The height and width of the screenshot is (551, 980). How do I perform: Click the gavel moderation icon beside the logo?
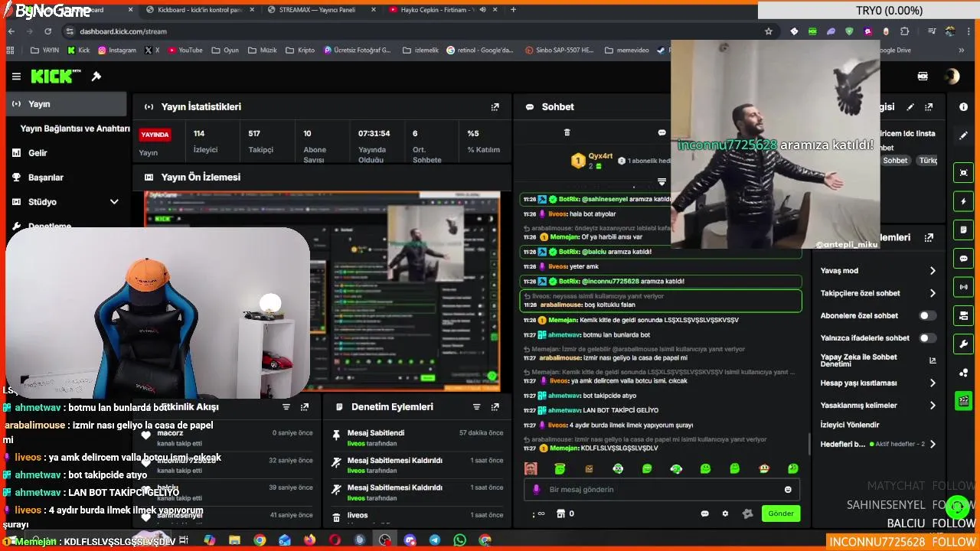coord(96,77)
